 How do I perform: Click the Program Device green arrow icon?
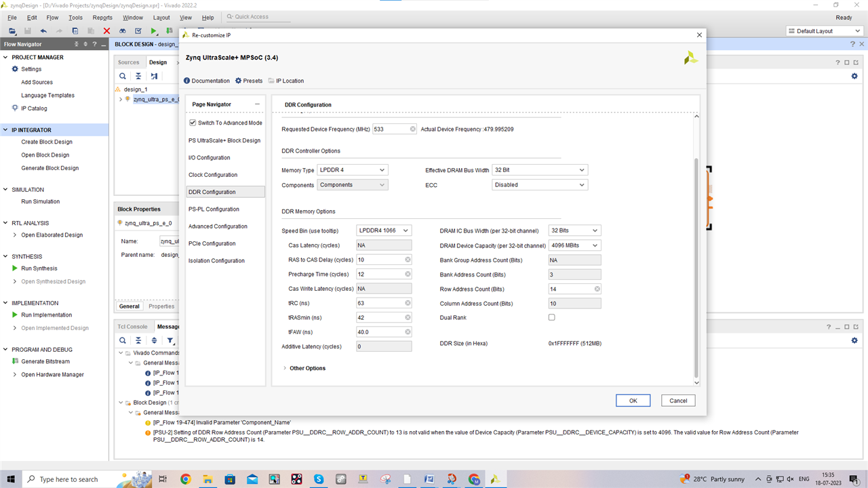(169, 31)
